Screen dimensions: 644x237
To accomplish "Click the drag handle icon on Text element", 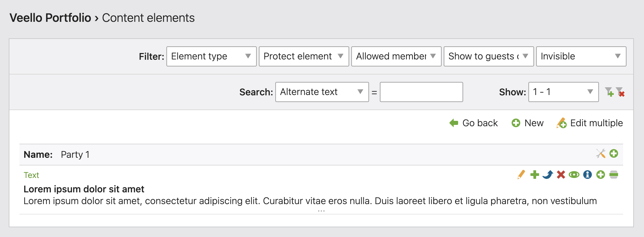I will [x=614, y=175].
